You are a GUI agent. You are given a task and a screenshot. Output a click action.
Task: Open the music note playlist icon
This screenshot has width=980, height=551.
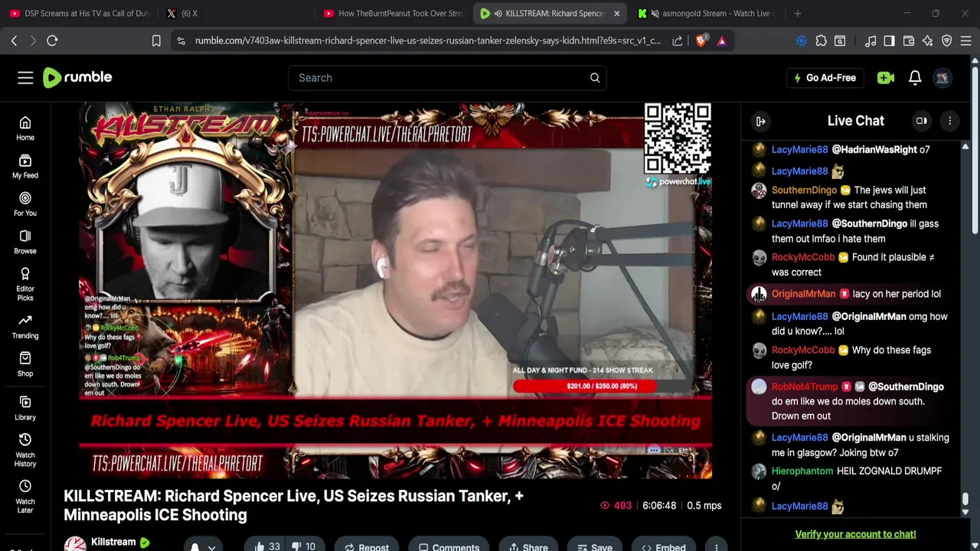click(870, 41)
